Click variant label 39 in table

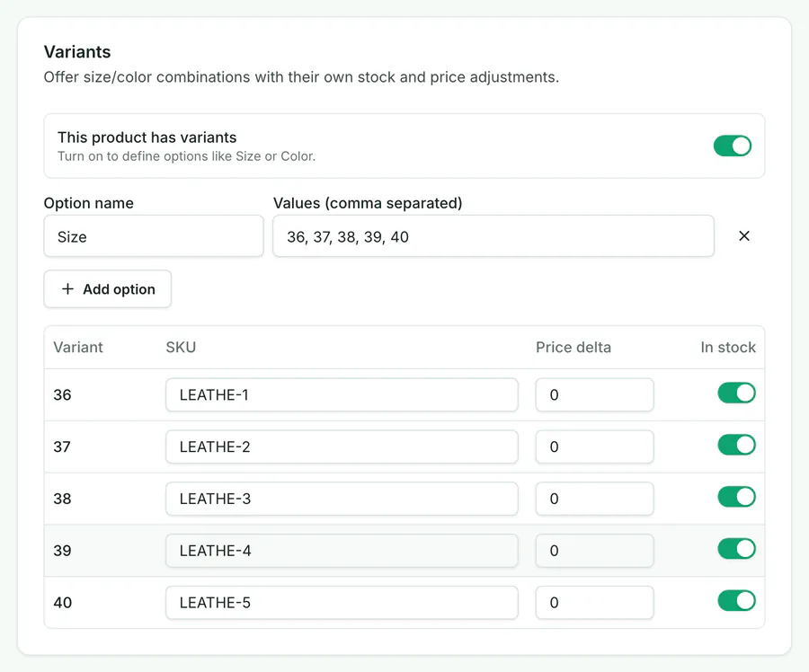pyautogui.click(x=62, y=551)
